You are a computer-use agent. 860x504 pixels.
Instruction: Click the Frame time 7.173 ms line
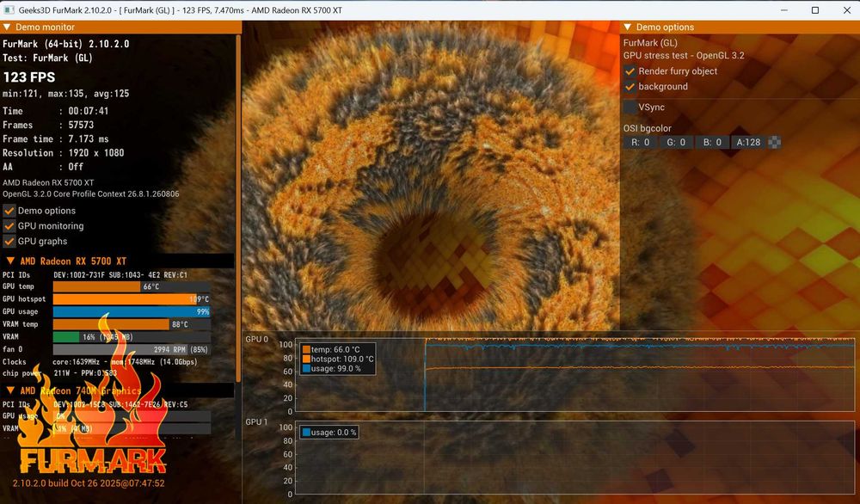(55, 139)
